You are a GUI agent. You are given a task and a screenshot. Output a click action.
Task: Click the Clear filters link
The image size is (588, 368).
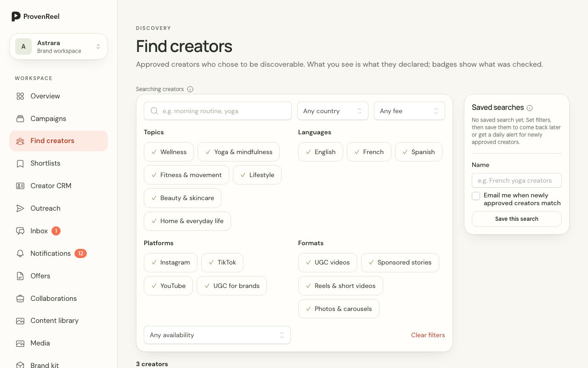(x=428, y=335)
